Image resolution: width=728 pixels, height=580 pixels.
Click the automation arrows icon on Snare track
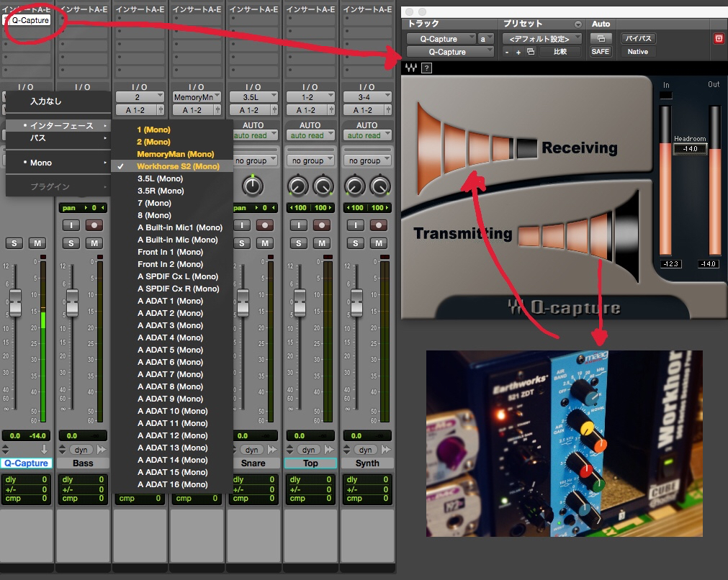tap(272, 449)
